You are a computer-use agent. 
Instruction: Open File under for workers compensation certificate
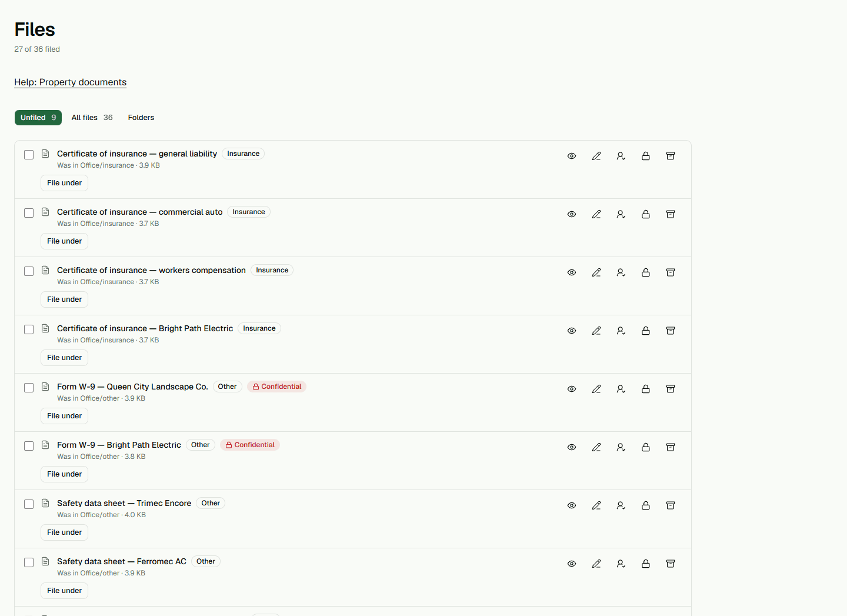tap(65, 299)
